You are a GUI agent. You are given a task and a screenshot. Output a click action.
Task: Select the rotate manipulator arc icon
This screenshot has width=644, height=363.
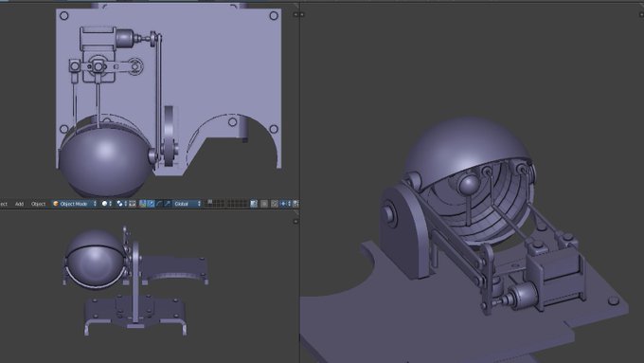coord(159,204)
